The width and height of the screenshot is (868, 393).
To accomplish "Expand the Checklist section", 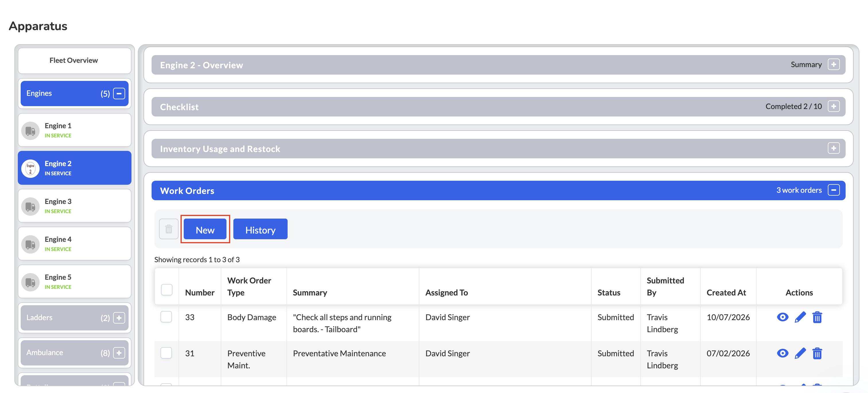I will 833,106.
